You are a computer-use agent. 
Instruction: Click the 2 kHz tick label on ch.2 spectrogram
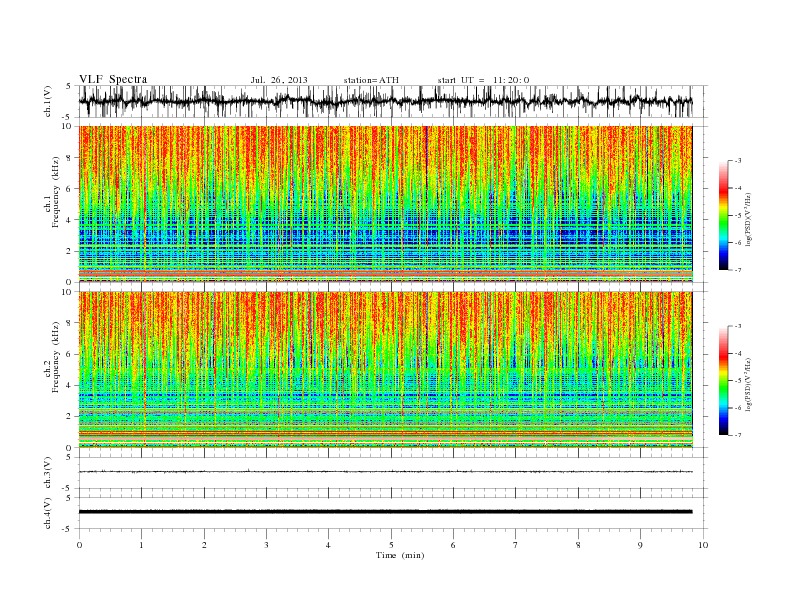pyautogui.click(x=70, y=417)
